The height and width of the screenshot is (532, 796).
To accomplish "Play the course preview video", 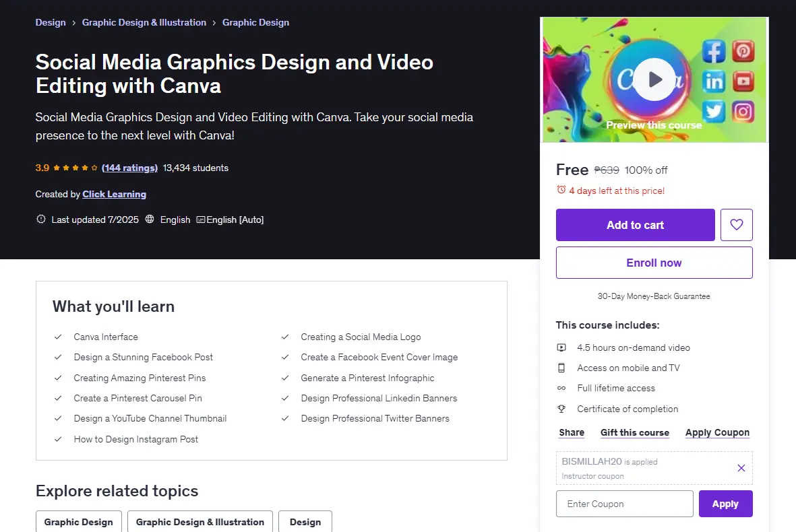I will click(x=654, y=79).
